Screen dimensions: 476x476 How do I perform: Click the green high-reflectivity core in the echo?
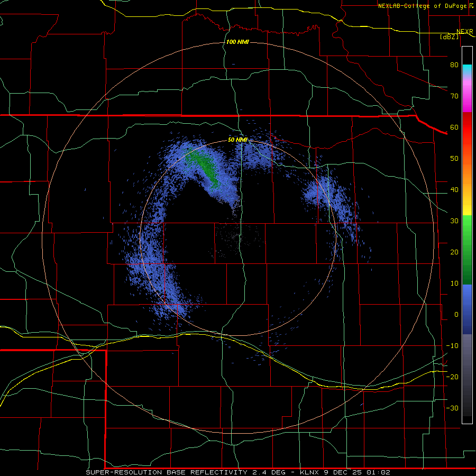point(204,167)
